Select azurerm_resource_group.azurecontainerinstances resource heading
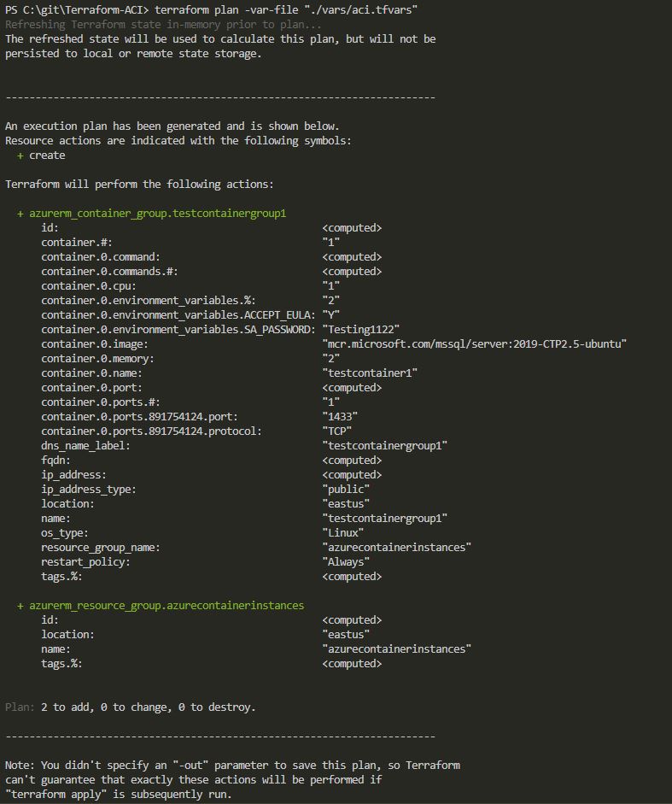 (x=166, y=606)
